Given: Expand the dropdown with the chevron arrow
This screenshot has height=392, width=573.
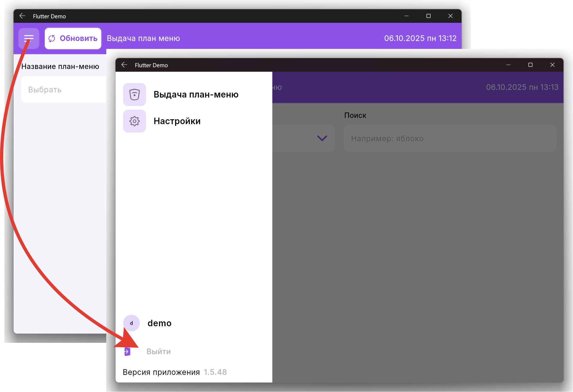Looking at the screenshot, I should click(x=322, y=138).
